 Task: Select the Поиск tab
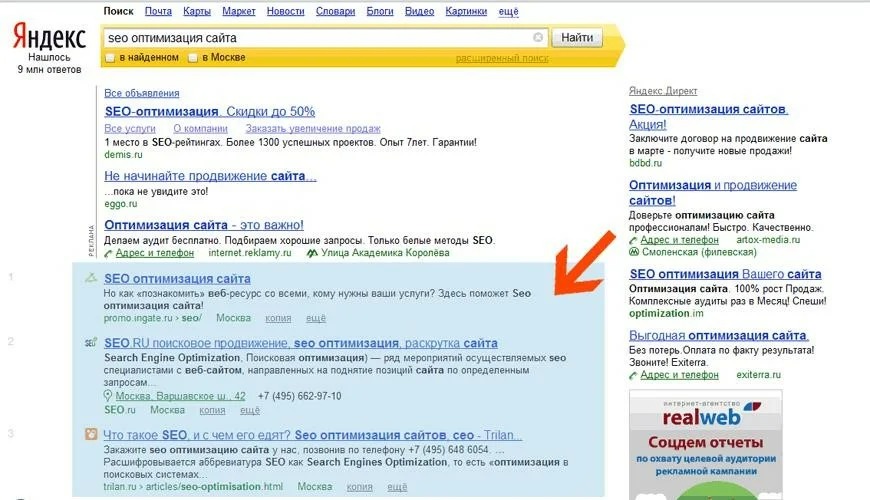click(x=118, y=11)
